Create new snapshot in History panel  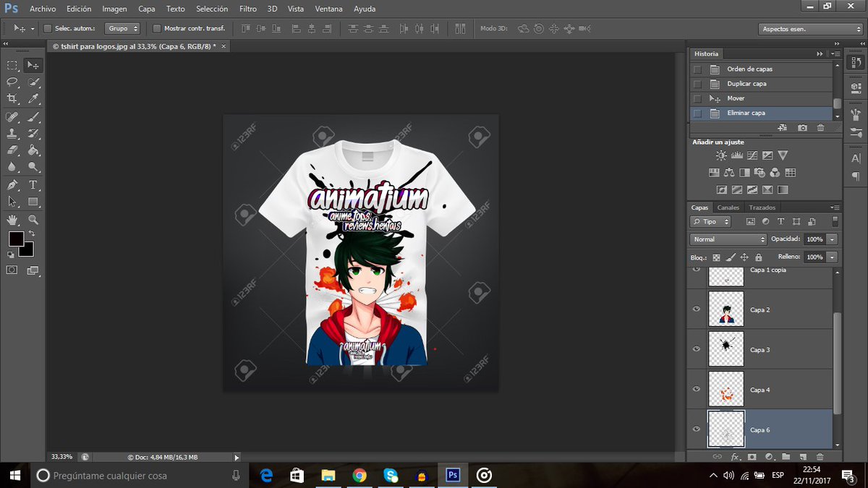(802, 128)
